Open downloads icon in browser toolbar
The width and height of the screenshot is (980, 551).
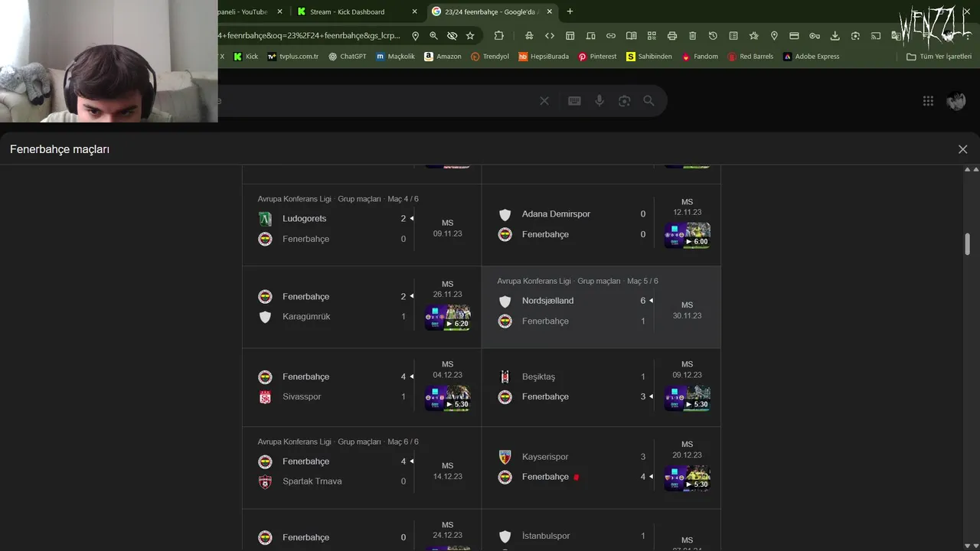[835, 35]
